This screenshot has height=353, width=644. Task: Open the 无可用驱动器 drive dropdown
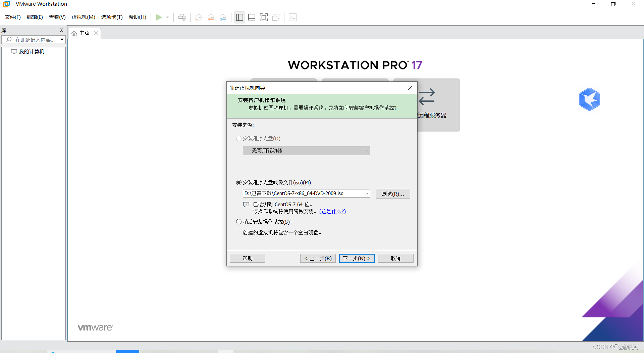(x=366, y=150)
